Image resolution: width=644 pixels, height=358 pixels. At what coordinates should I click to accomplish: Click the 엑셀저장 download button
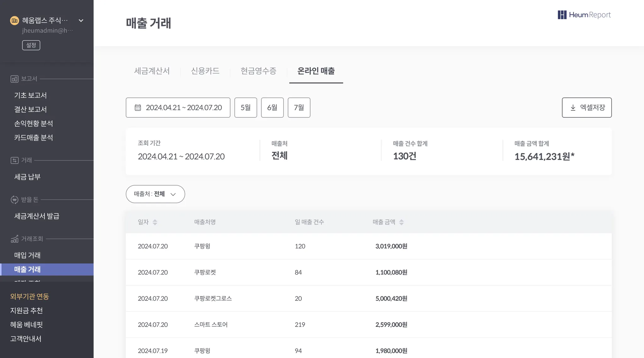click(586, 107)
